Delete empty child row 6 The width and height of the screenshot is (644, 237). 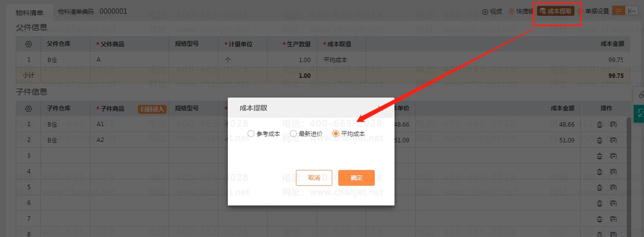[x=600, y=203]
